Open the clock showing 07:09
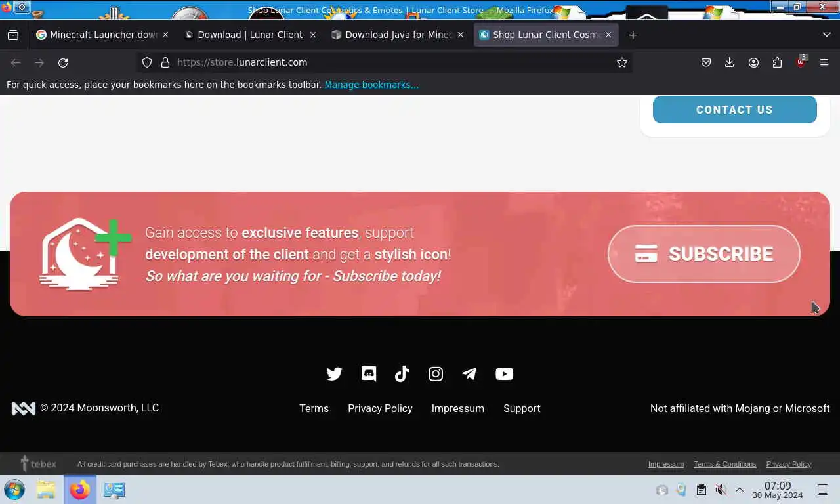 click(778, 490)
